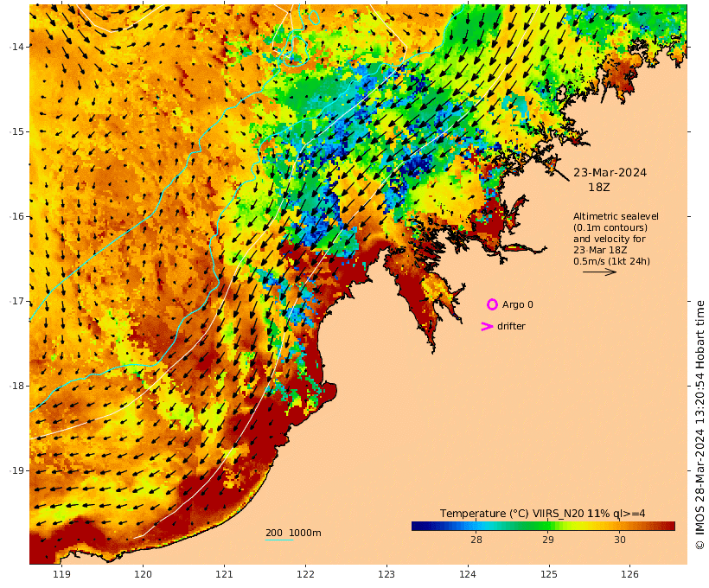
Task: Click the temperature color bar legend
Action: tap(543, 526)
